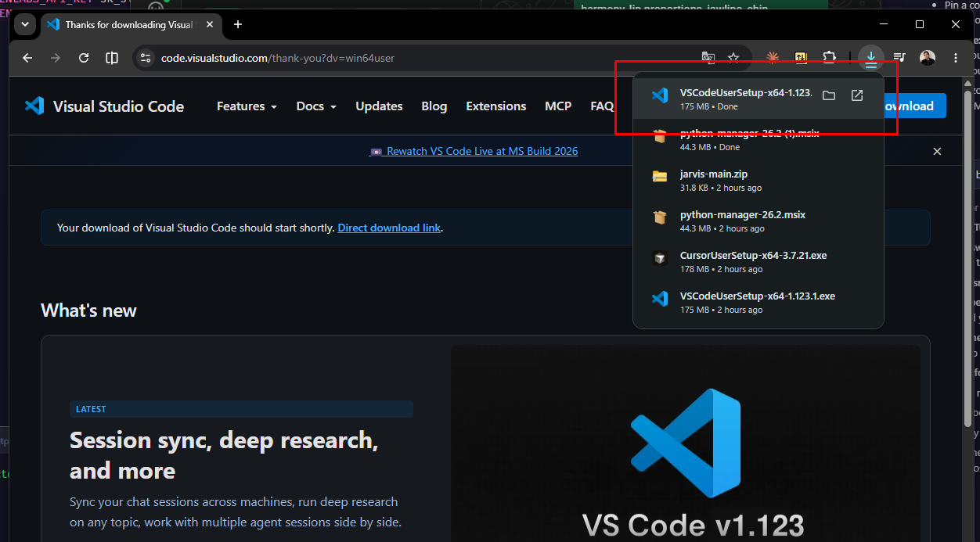Open VSCodeUserSetup-x64-1.123.1.exe from 2 hours ago
Image resolution: width=980 pixels, height=542 pixels.
coord(758,302)
